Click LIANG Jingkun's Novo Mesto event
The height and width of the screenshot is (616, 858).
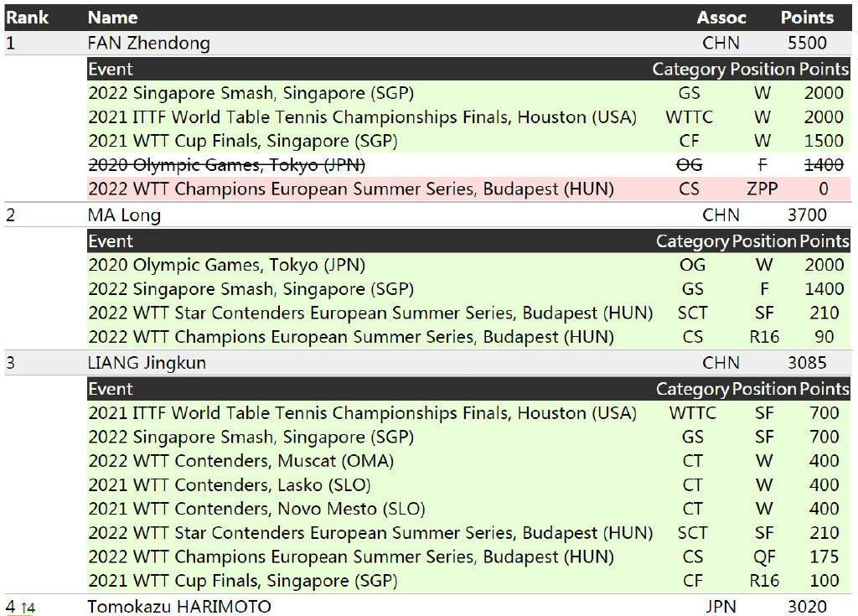tap(256, 509)
